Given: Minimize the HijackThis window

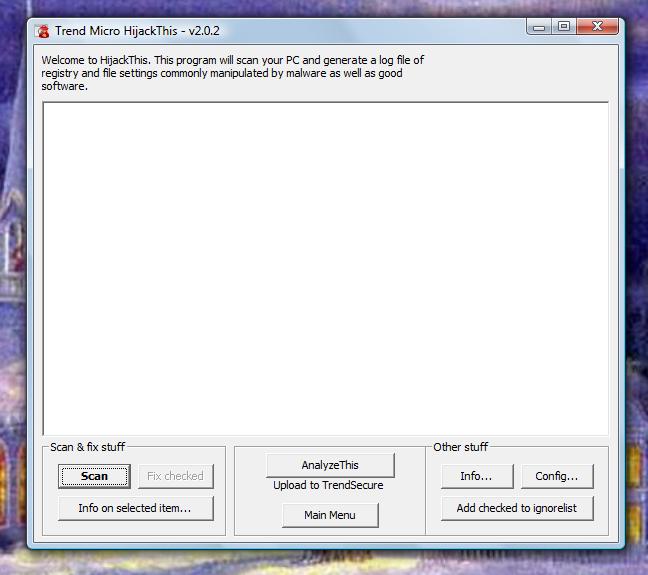Looking at the screenshot, I should (x=539, y=27).
